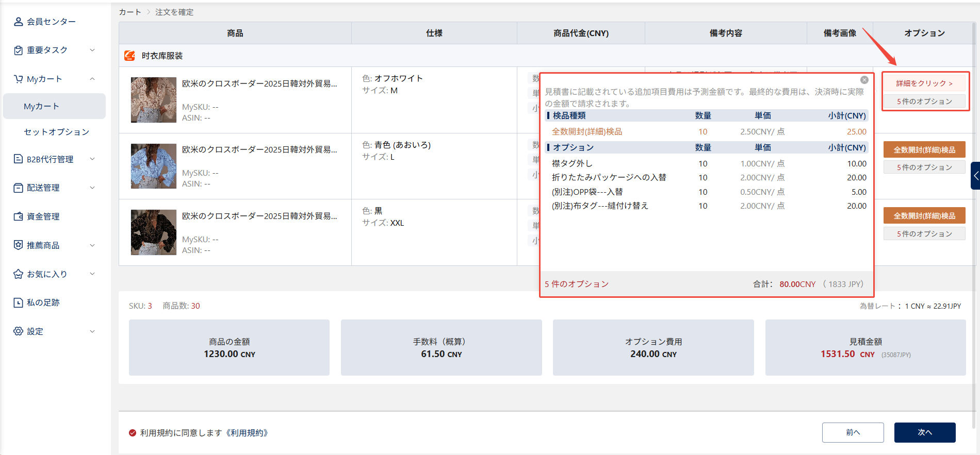Click the 設定 gear icon
980x455 pixels.
[19, 331]
